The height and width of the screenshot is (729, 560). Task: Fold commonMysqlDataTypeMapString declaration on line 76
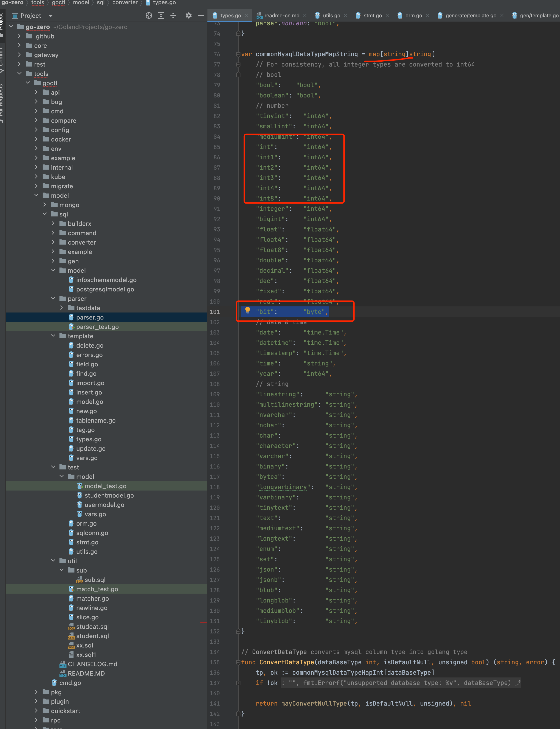coord(238,54)
